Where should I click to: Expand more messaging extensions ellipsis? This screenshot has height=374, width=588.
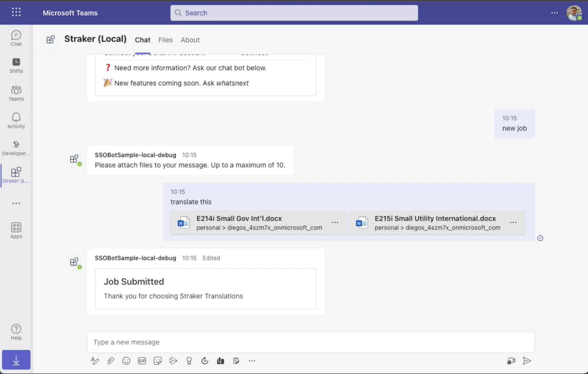252,361
